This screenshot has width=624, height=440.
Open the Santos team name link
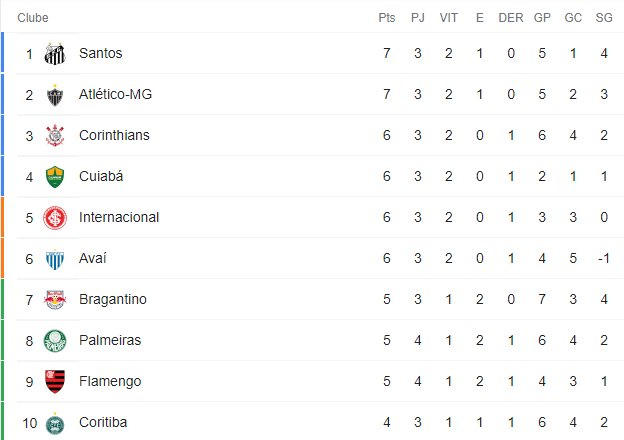point(101,53)
